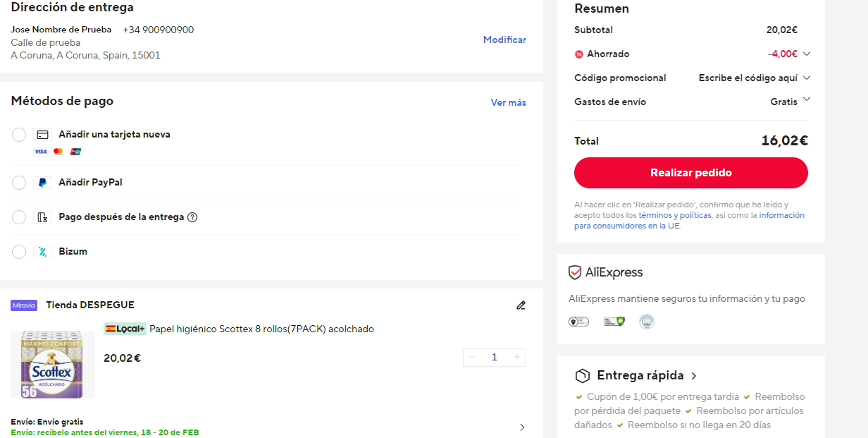The image size is (868, 438).
Task: Click the green shield security badge
Action: (614, 322)
